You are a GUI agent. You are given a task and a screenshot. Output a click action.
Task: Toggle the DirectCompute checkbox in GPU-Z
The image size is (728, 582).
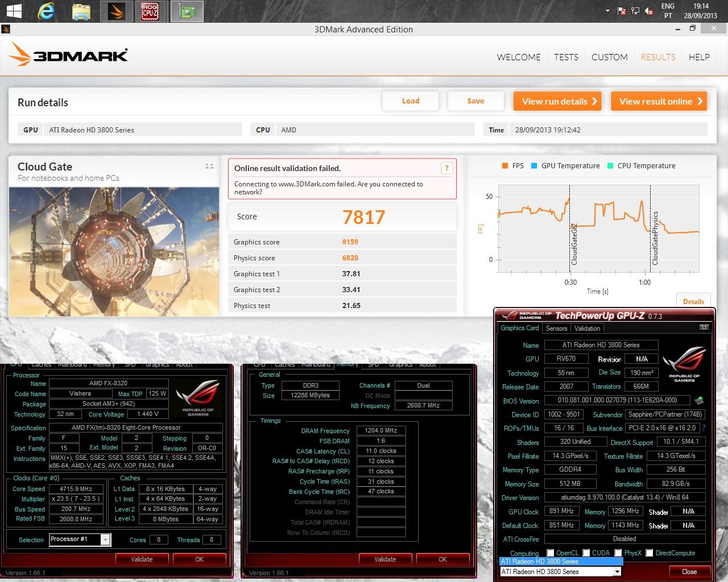coord(649,552)
